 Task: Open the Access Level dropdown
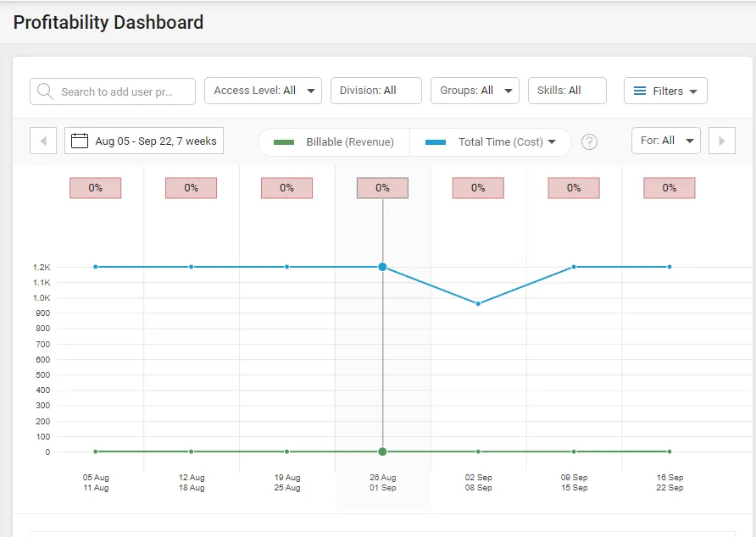coord(263,90)
